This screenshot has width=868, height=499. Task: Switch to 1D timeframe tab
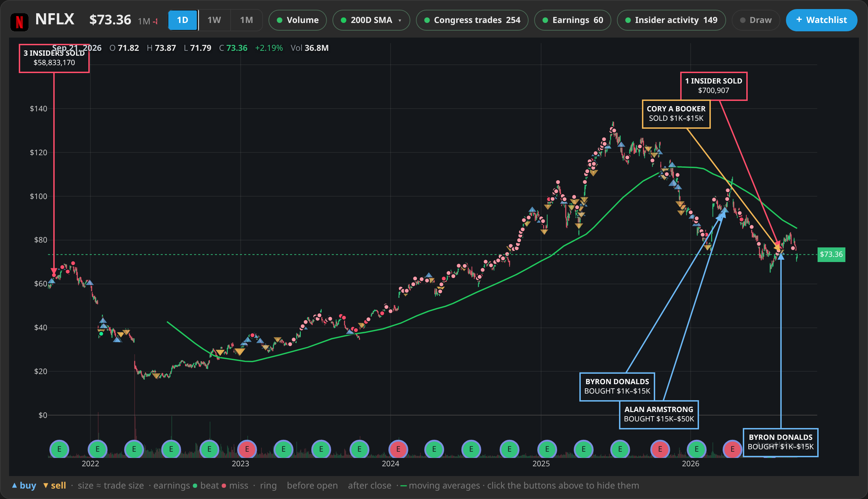(x=183, y=20)
